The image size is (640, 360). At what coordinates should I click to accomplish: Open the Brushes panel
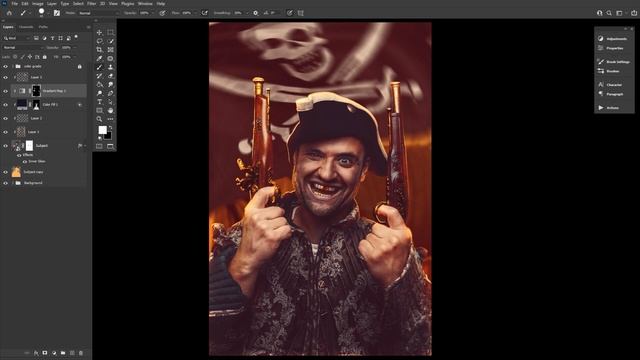click(609, 71)
